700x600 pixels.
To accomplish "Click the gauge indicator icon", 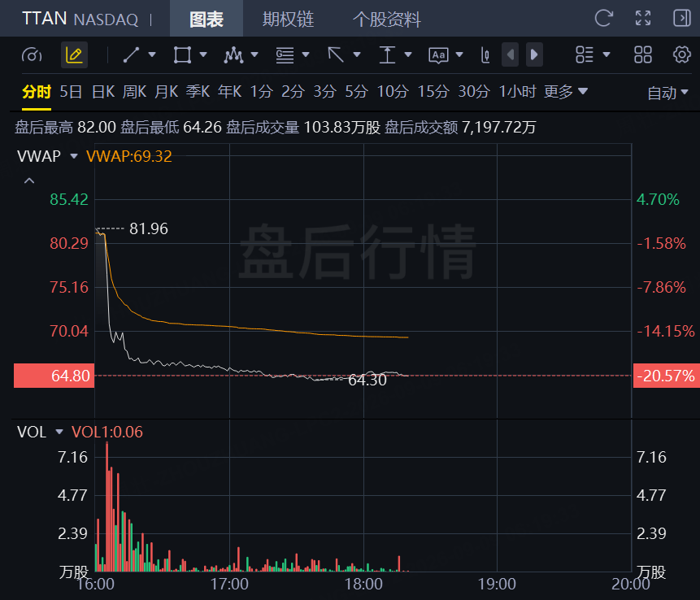I will coord(32,55).
